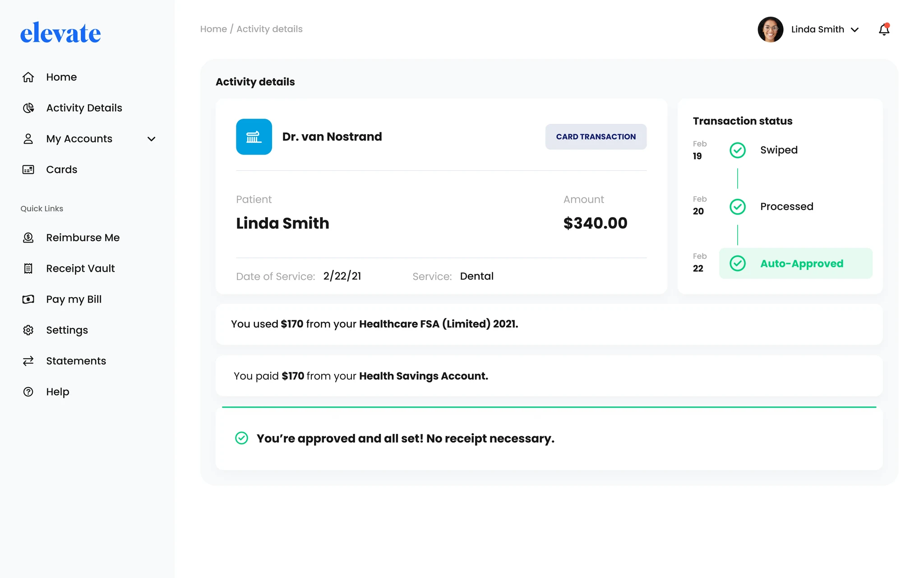Click the $340.00 amount
This screenshot has width=924, height=578.
[595, 223]
